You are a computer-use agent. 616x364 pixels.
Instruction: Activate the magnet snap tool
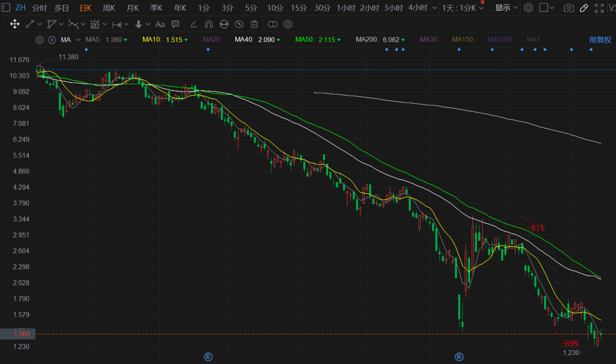pyautogui.click(x=209, y=24)
